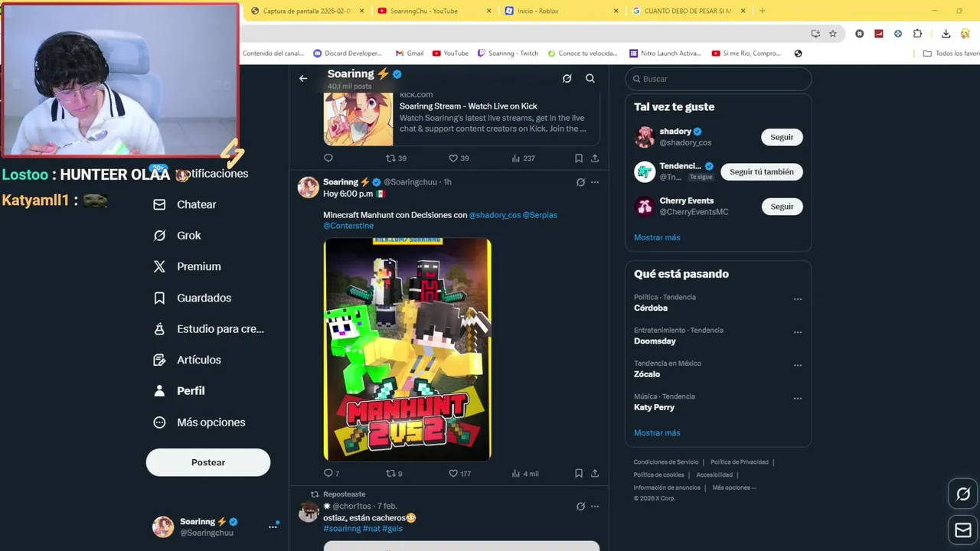Reply to Manhunt post with 7 replies
This screenshot has height=551, width=980.
point(332,474)
